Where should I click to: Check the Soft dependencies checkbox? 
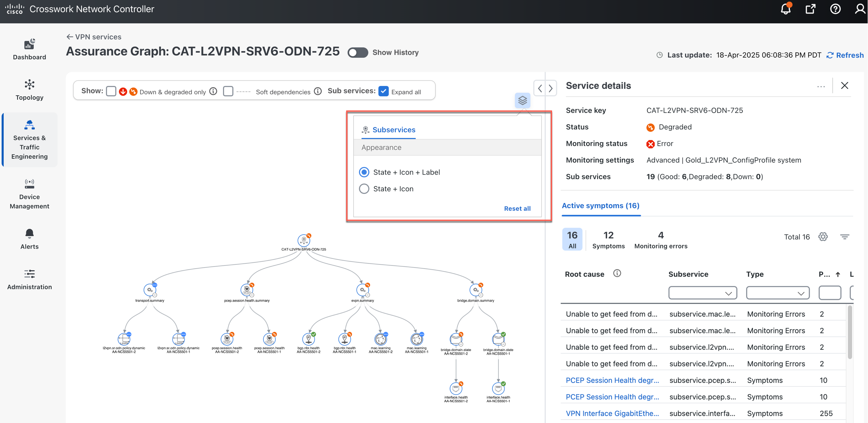pyautogui.click(x=228, y=91)
